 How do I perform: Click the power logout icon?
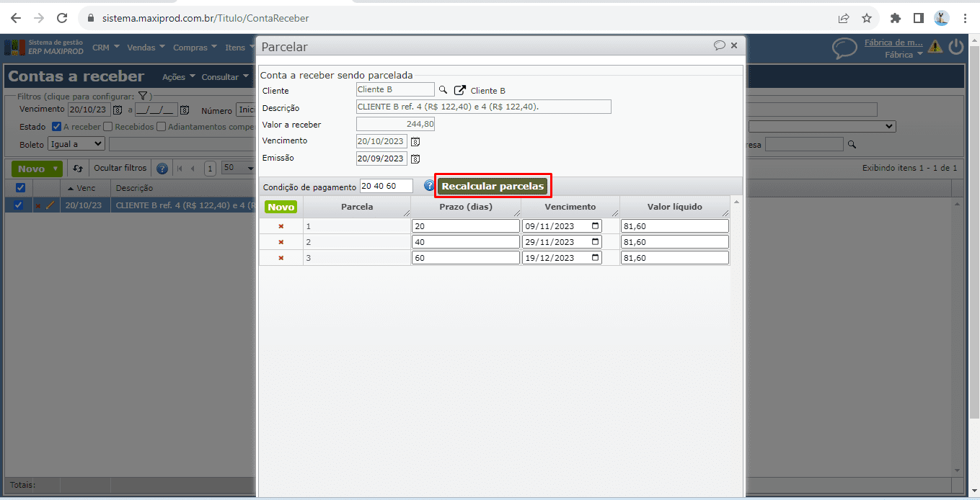click(x=956, y=48)
